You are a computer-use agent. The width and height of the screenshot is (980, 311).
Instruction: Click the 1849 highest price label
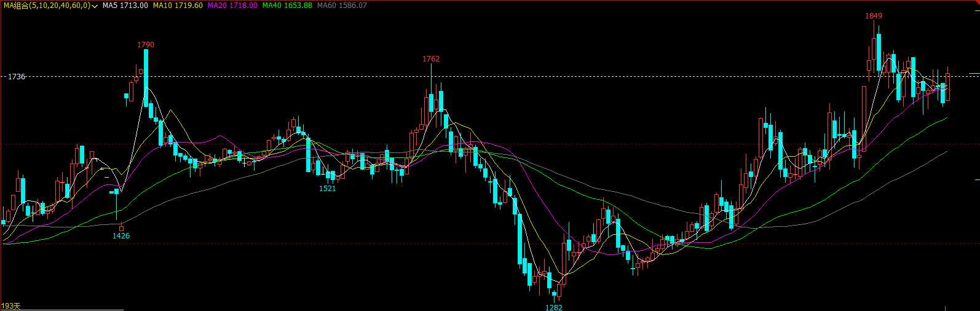pos(874,16)
